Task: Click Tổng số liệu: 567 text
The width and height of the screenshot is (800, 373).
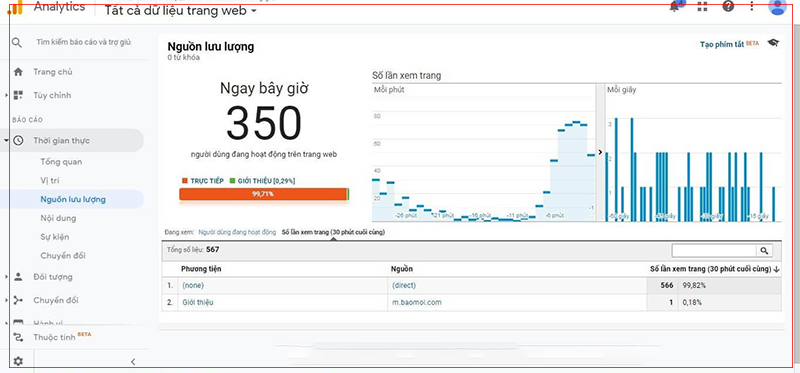Action: pyautogui.click(x=193, y=250)
